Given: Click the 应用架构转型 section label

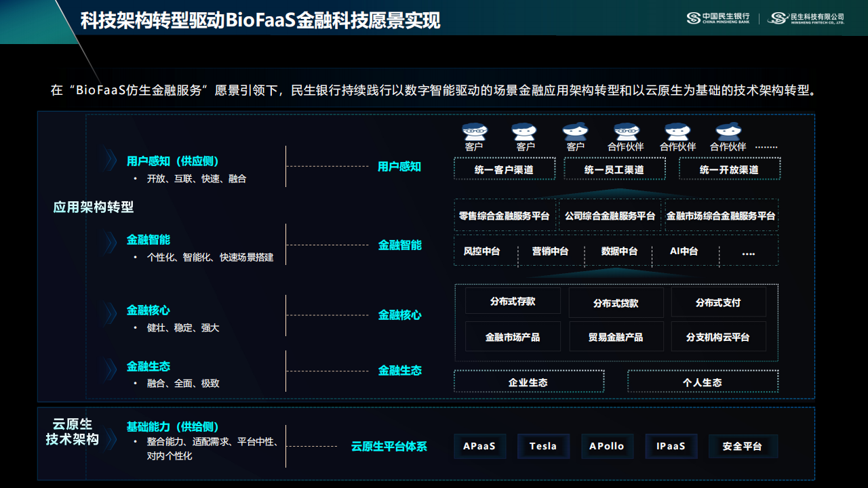Looking at the screenshot, I should pos(94,207).
